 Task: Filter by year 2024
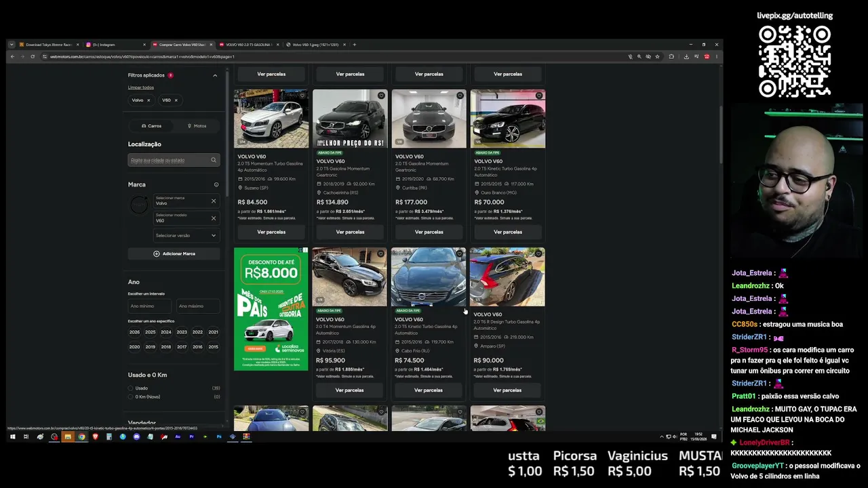pos(166,332)
